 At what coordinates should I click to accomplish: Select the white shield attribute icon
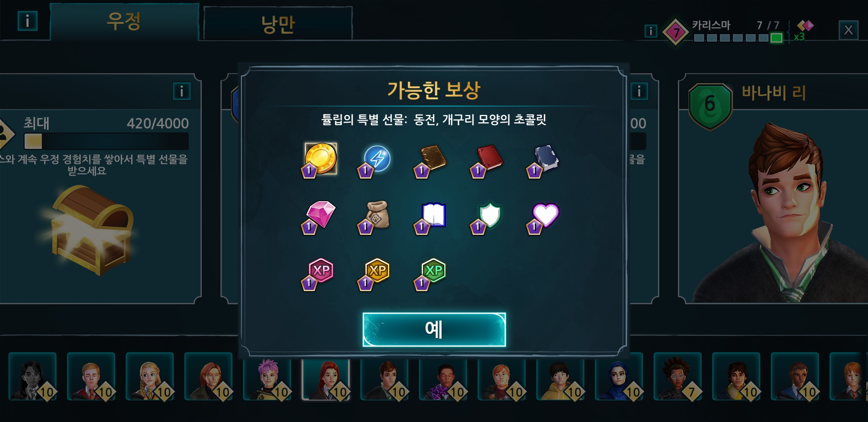coord(490,214)
